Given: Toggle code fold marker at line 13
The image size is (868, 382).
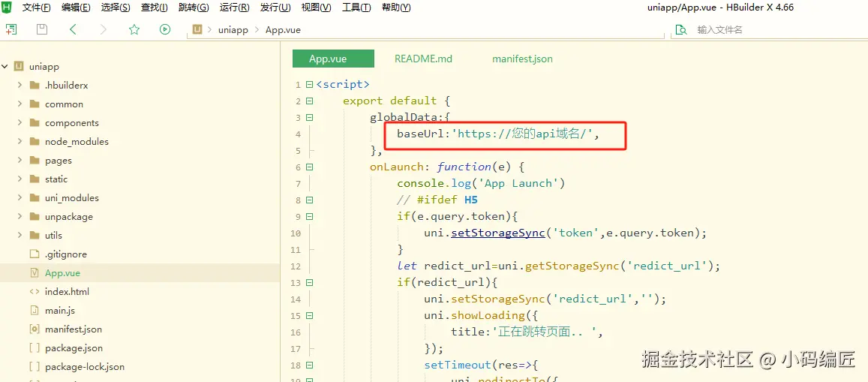Looking at the screenshot, I should coord(309,282).
